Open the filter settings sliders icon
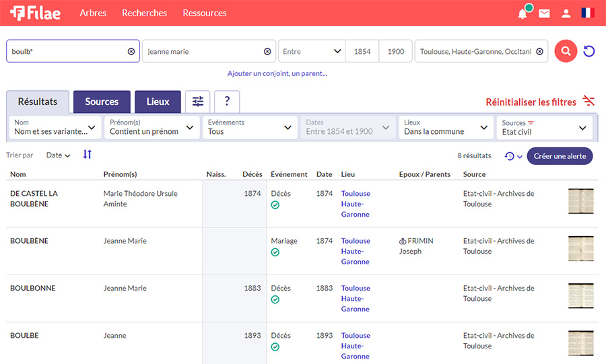 [x=197, y=102]
